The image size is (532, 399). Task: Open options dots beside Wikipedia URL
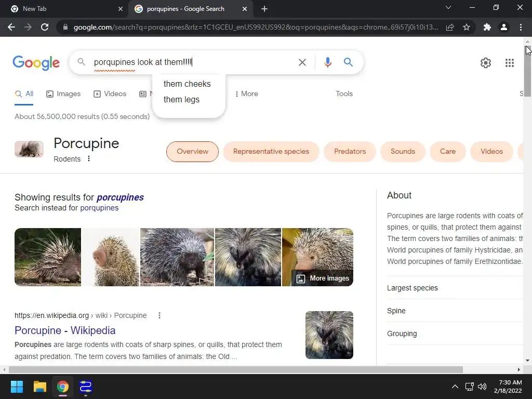pyautogui.click(x=159, y=315)
